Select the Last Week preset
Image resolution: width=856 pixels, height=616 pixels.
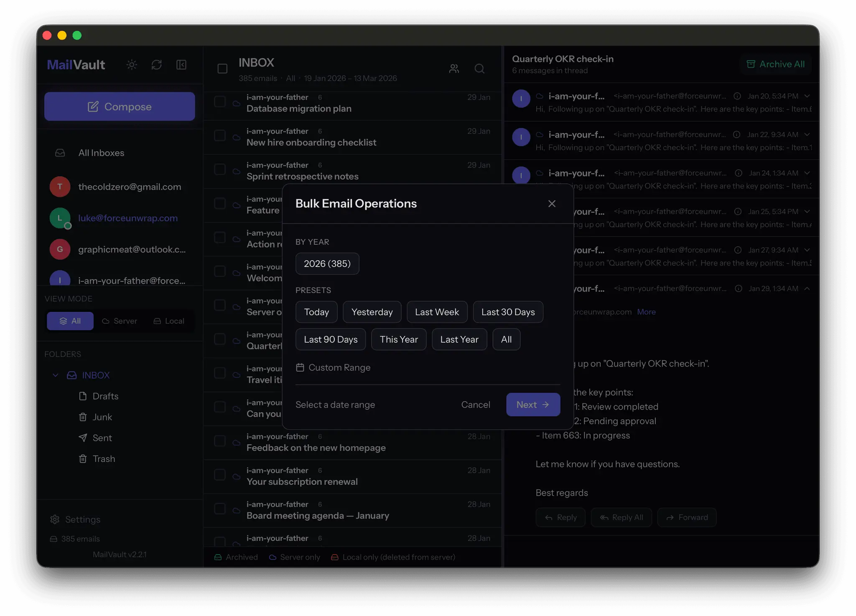point(437,312)
